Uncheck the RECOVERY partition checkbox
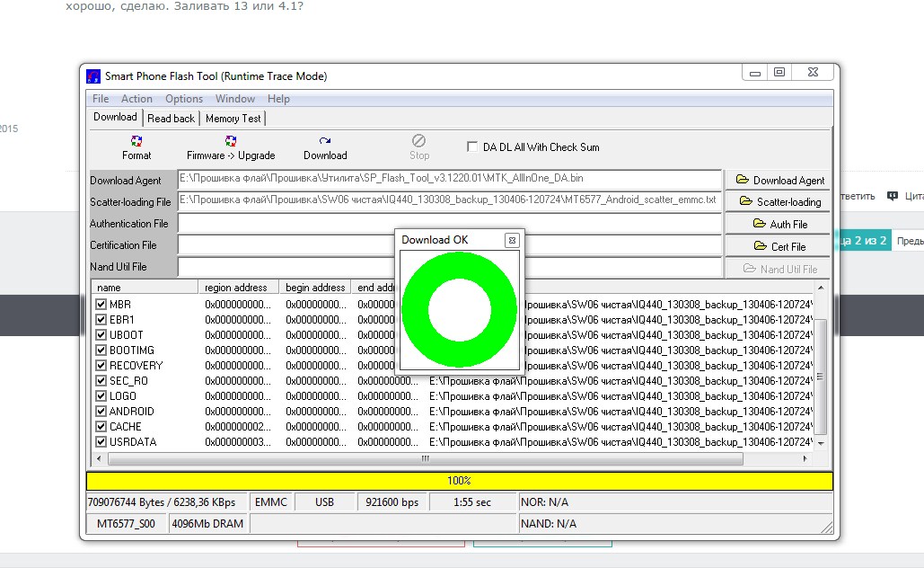The width and height of the screenshot is (924, 568). pyautogui.click(x=101, y=366)
